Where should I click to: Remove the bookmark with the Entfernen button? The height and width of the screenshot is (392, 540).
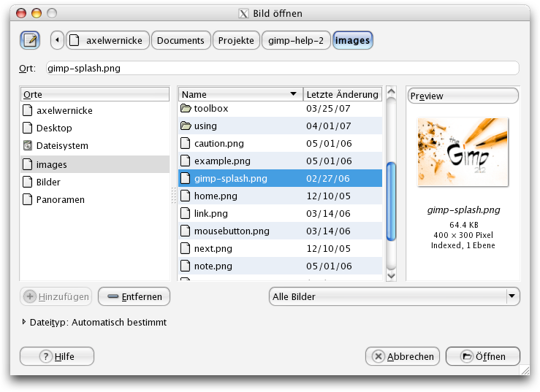click(x=134, y=296)
